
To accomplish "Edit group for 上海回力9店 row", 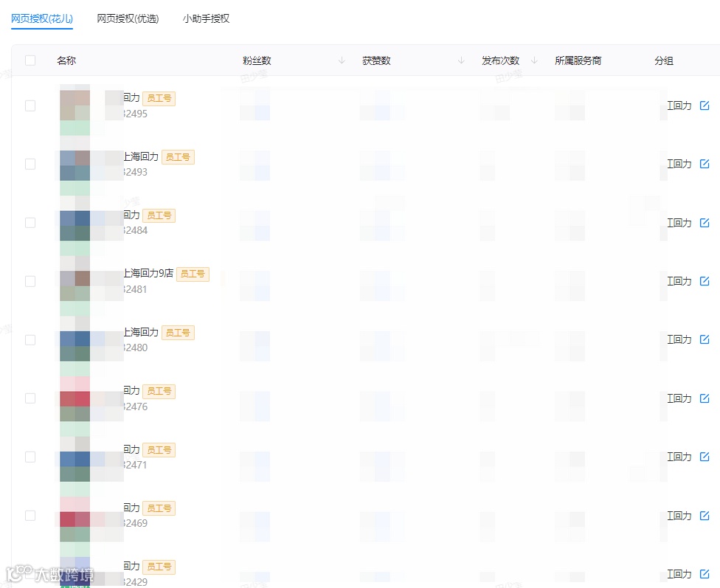I will [x=705, y=281].
